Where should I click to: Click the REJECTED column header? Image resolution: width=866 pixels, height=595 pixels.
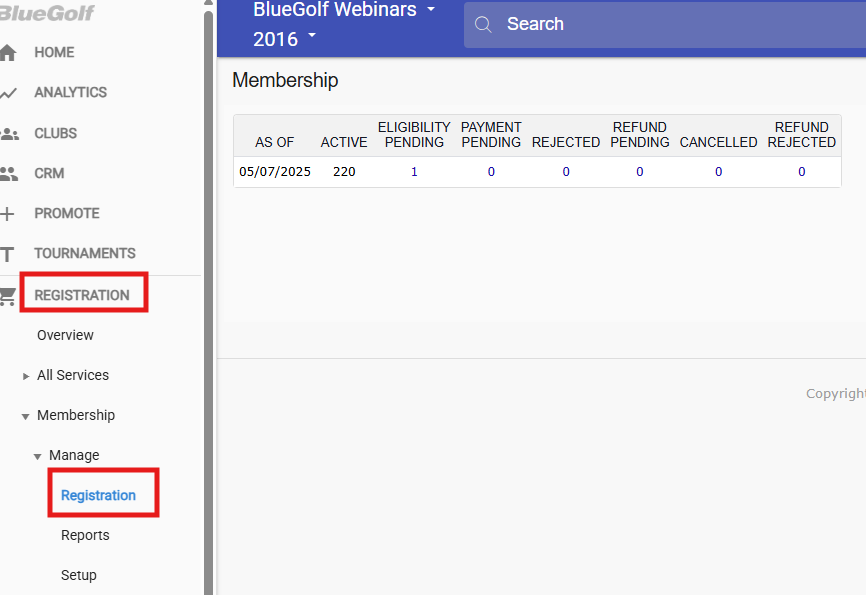pos(566,143)
